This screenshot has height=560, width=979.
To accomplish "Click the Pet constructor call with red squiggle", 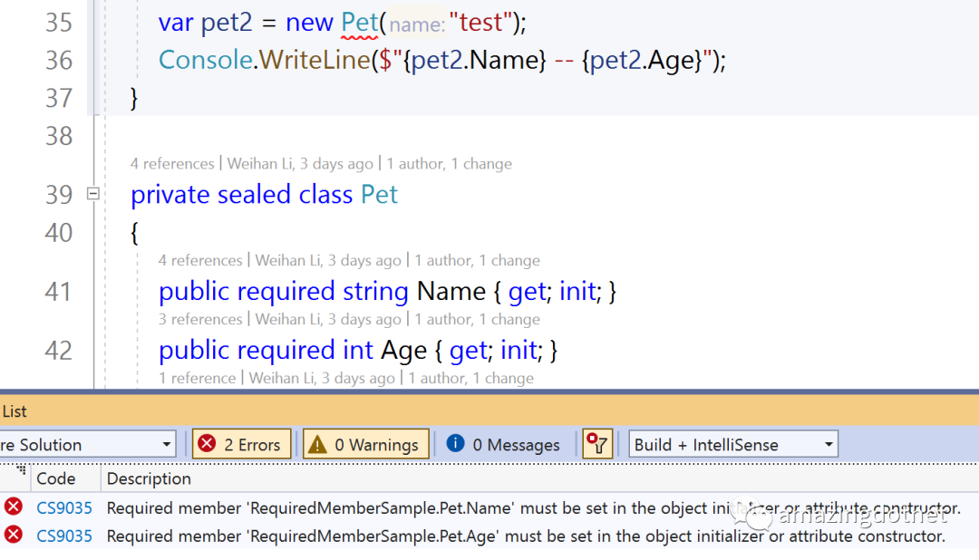I will point(359,23).
